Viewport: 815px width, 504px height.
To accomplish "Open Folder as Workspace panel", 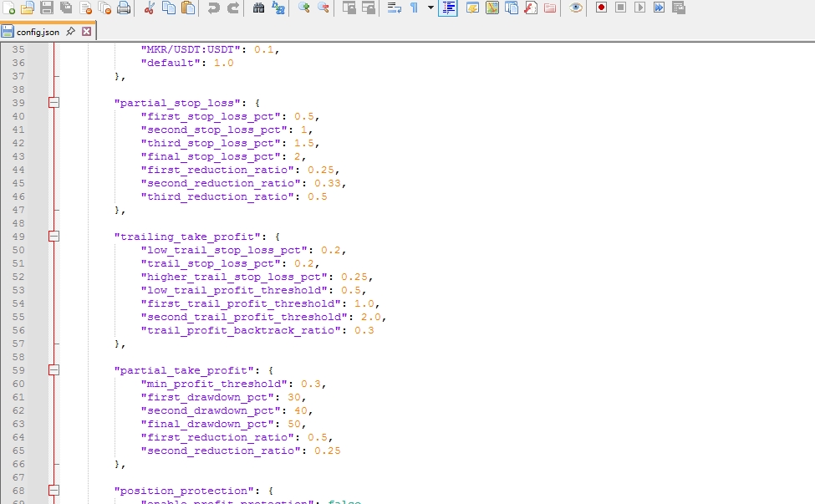I will pos(550,8).
